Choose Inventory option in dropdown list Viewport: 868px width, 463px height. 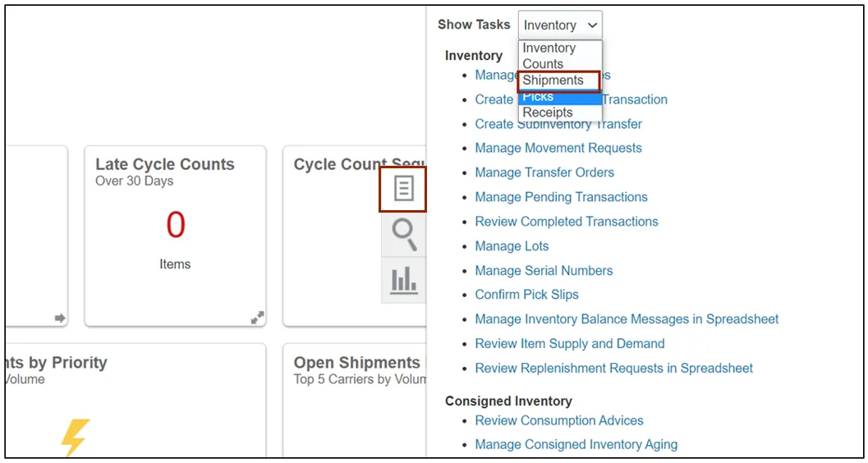coord(549,48)
